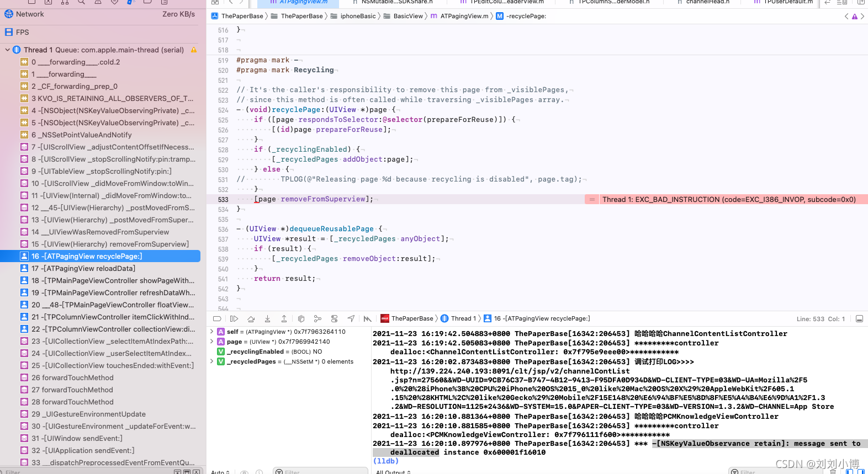
Task: Open the Auto variables scope selector
Action: click(220, 472)
